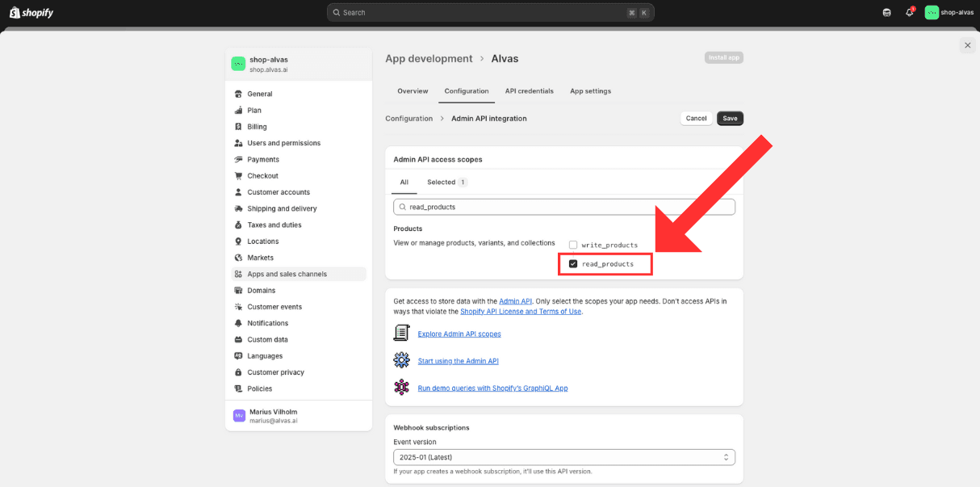Show the Selected scopes tab

[447, 183]
